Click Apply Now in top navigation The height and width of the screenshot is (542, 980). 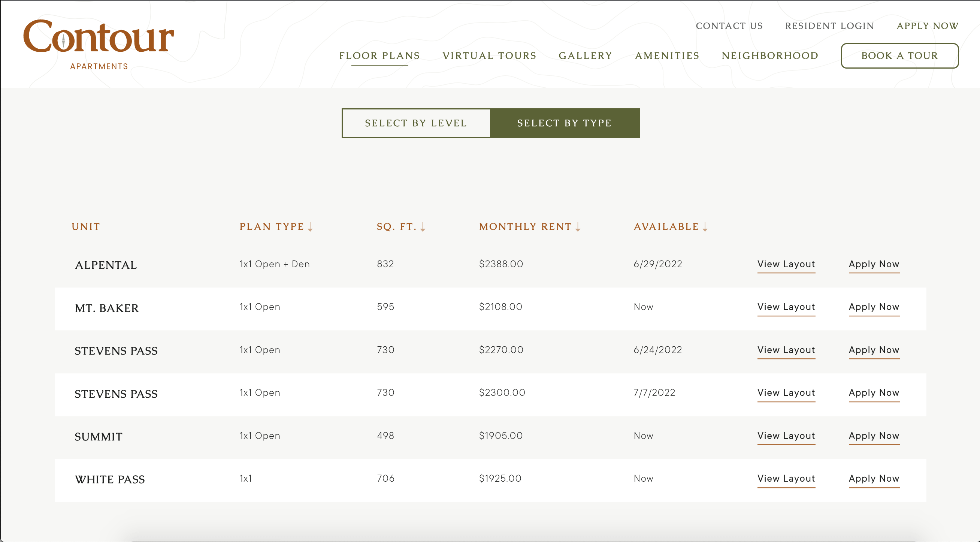[928, 26]
